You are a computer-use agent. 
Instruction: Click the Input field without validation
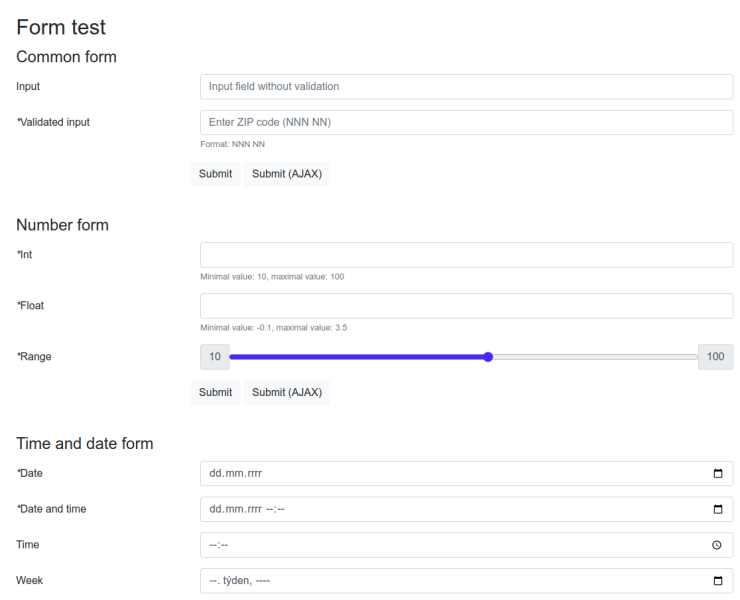[467, 87]
